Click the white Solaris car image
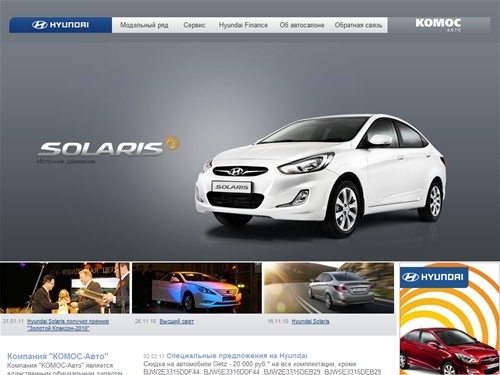This screenshot has height=375, width=500. click(x=321, y=176)
